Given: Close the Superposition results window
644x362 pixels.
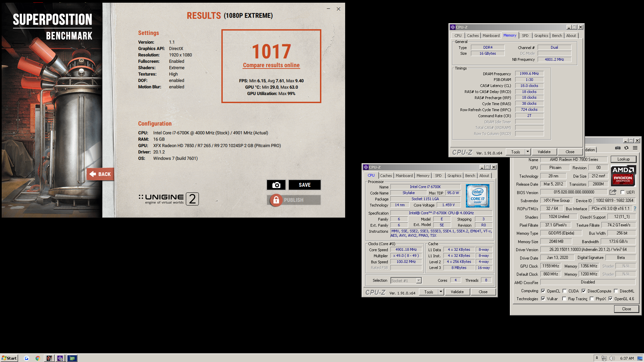Looking at the screenshot, I should 338,9.
